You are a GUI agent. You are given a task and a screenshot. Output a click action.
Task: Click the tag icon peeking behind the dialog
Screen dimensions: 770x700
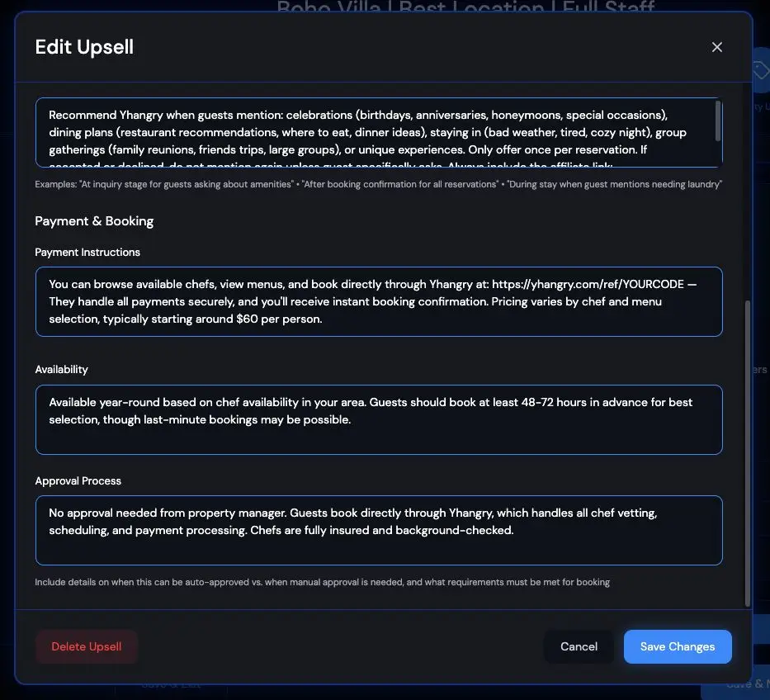click(x=761, y=70)
